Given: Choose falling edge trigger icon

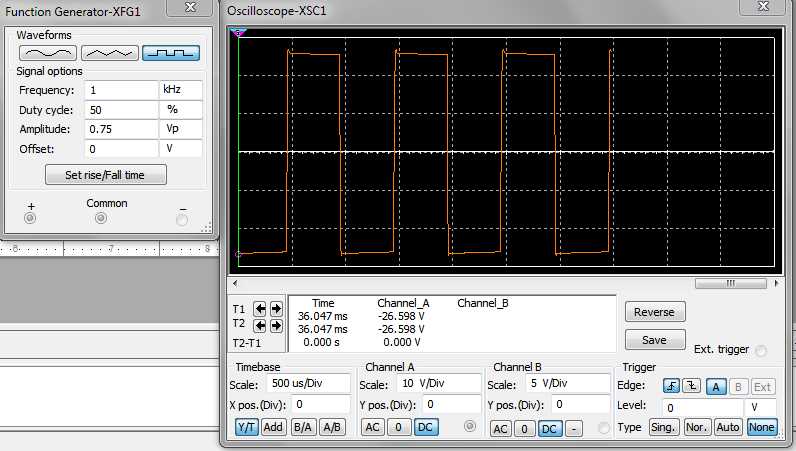Looking at the screenshot, I should pos(691,386).
